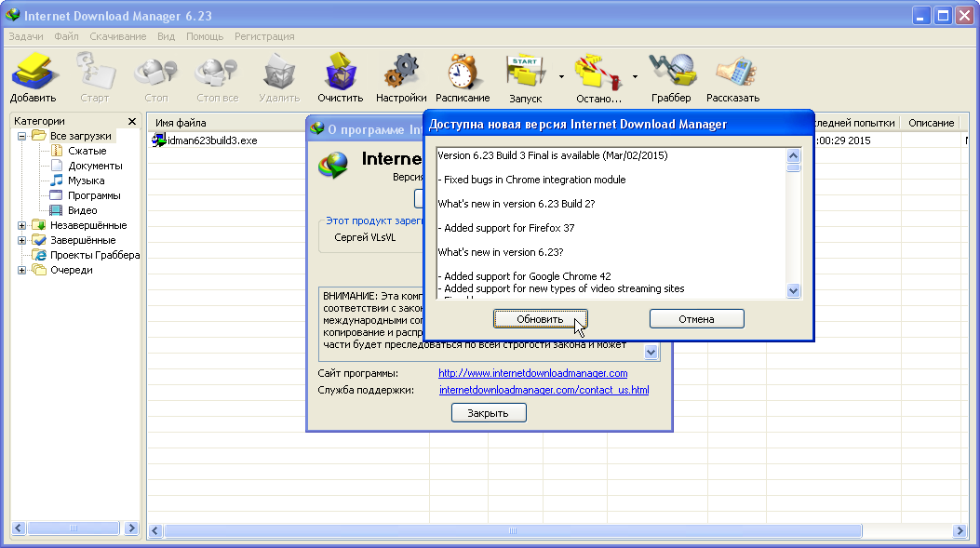Select the Сжатые category icon

[57, 151]
